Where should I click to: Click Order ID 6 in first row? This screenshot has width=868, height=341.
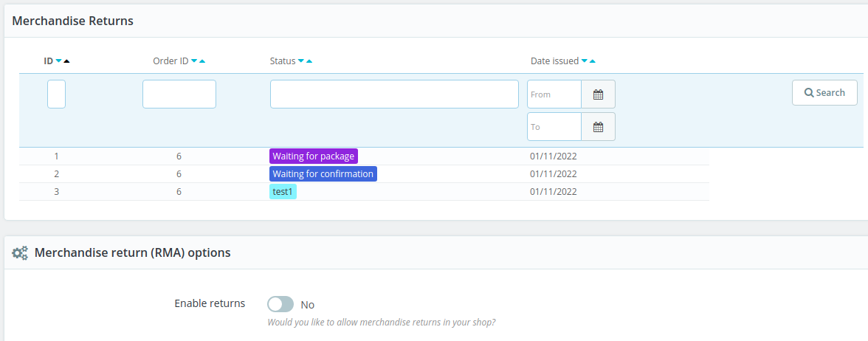pos(179,156)
